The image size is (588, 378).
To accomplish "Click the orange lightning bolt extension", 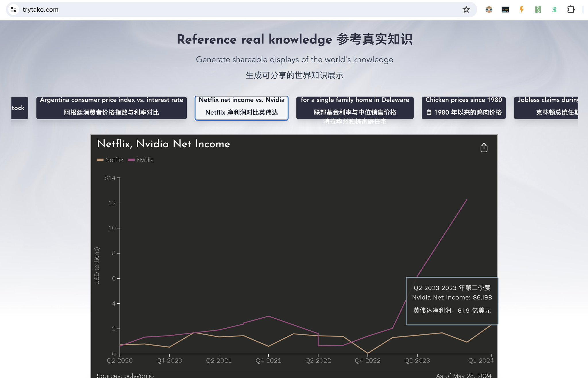I will (x=522, y=10).
